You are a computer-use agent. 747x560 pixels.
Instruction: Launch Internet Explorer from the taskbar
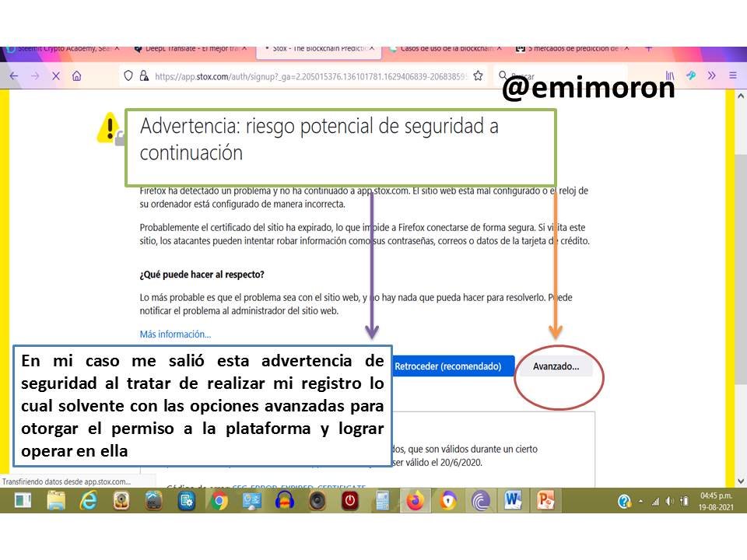click(x=89, y=501)
